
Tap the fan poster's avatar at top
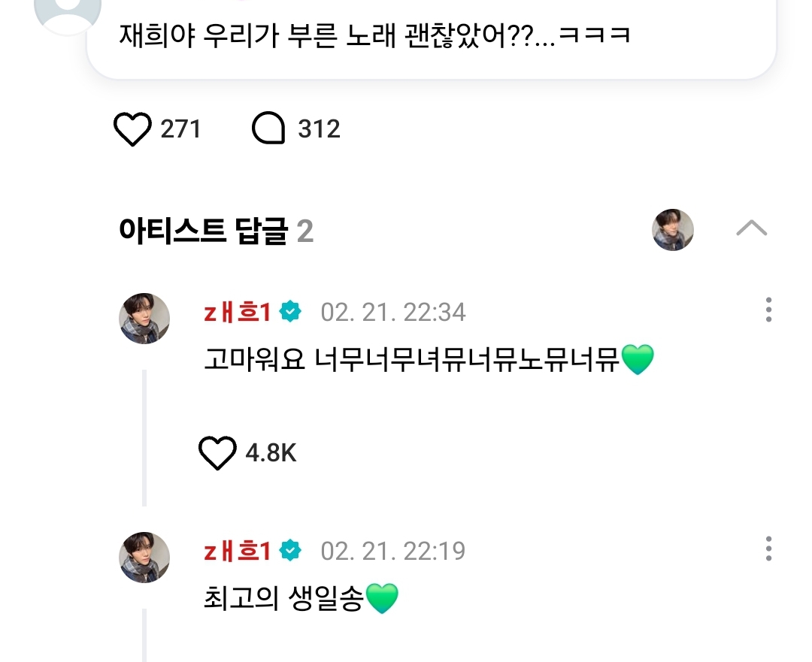(x=68, y=11)
